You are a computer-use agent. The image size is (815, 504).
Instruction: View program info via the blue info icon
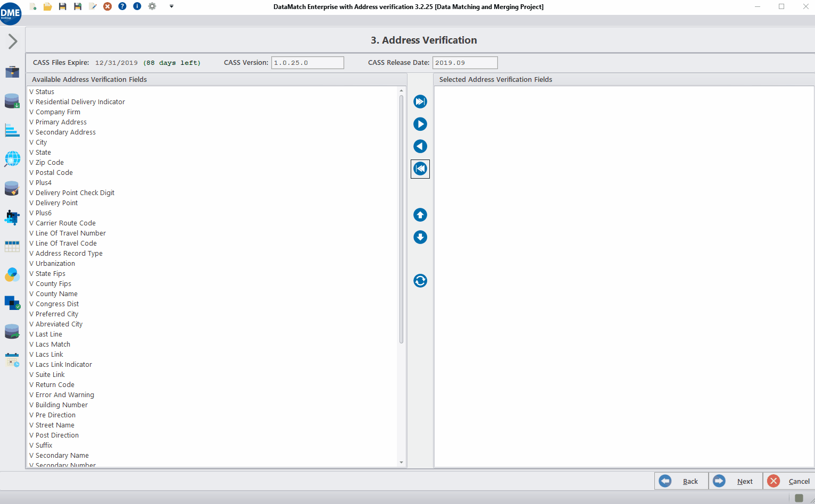137,6
